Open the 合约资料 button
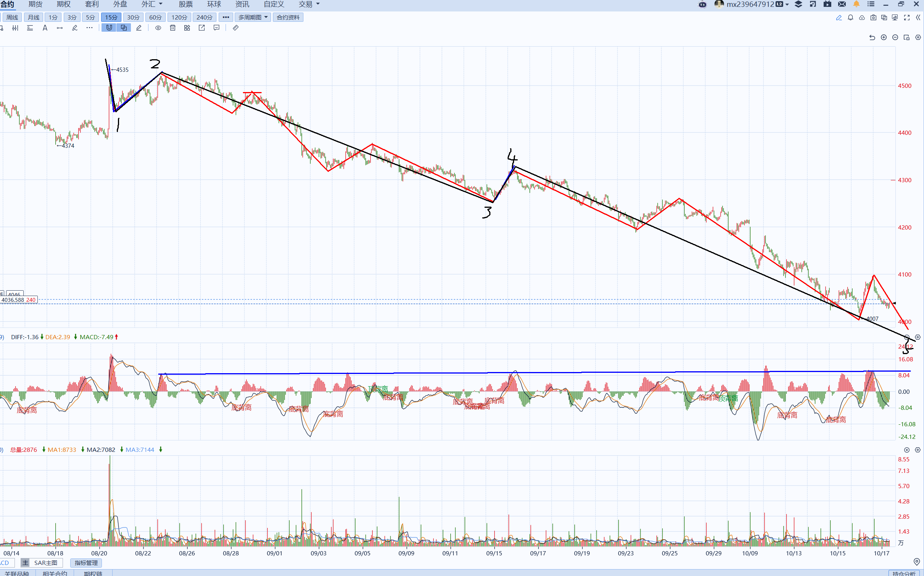 (288, 18)
